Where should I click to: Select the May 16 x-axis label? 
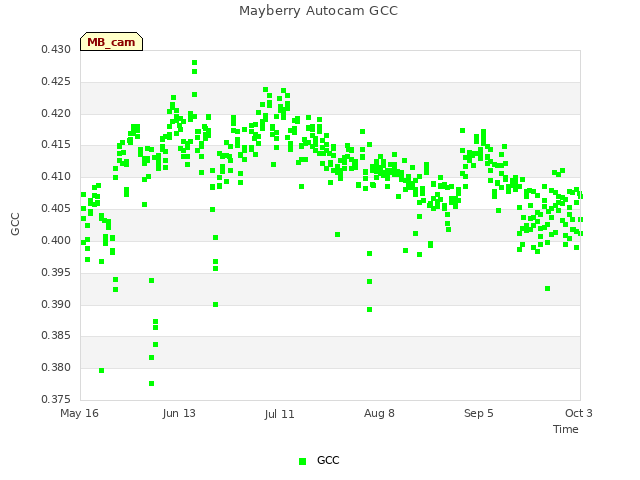coord(79,413)
